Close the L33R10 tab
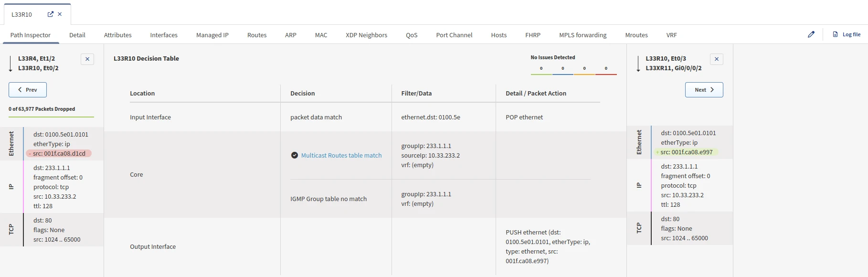The height and width of the screenshot is (277, 868). point(60,14)
